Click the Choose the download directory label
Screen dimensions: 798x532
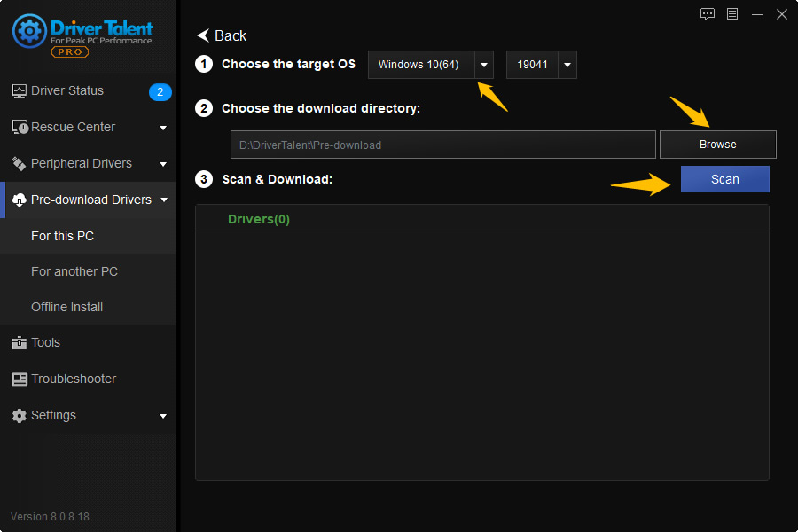click(x=321, y=108)
